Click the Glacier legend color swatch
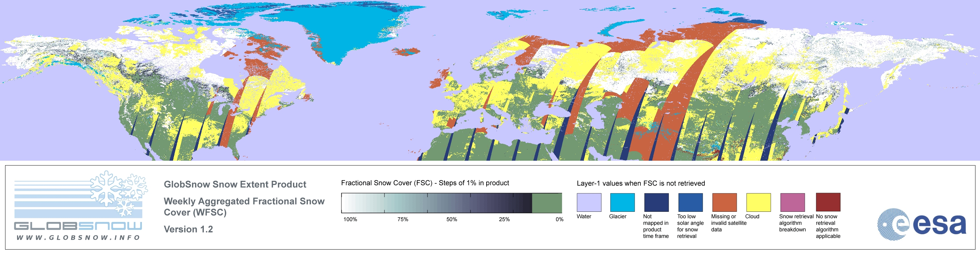980x254 pixels. pyautogui.click(x=622, y=202)
